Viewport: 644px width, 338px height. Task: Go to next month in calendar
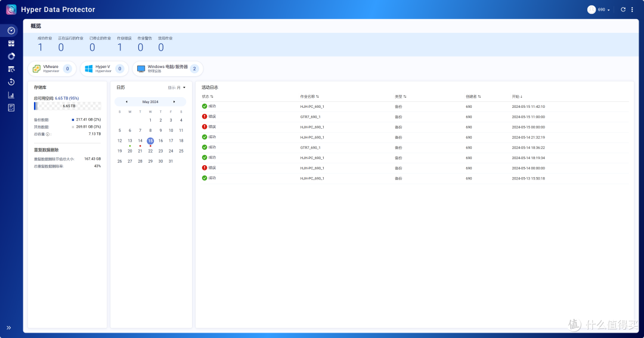tap(174, 101)
